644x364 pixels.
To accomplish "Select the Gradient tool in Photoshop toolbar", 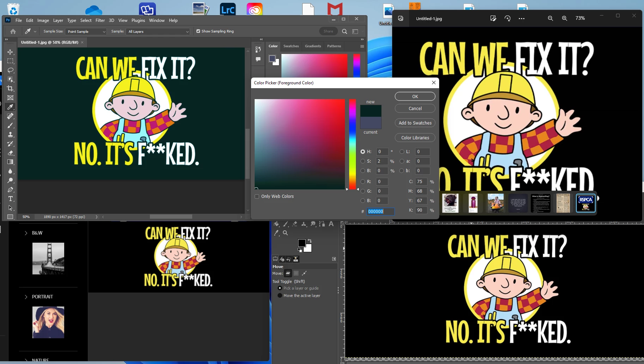I will 10,162.
